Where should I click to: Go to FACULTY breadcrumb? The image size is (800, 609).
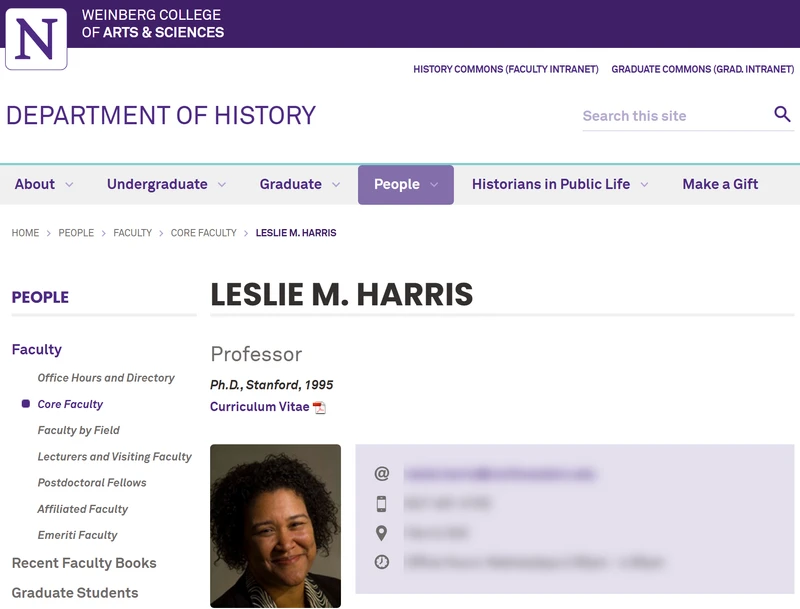[133, 233]
